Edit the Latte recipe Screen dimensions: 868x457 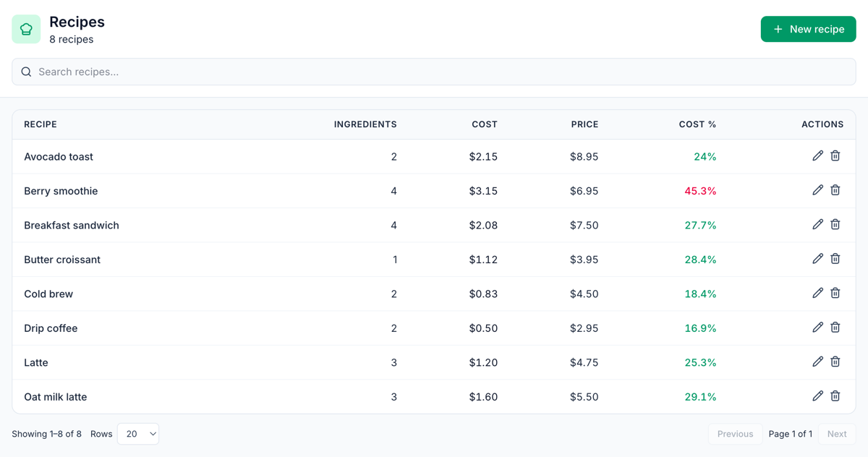(x=817, y=362)
